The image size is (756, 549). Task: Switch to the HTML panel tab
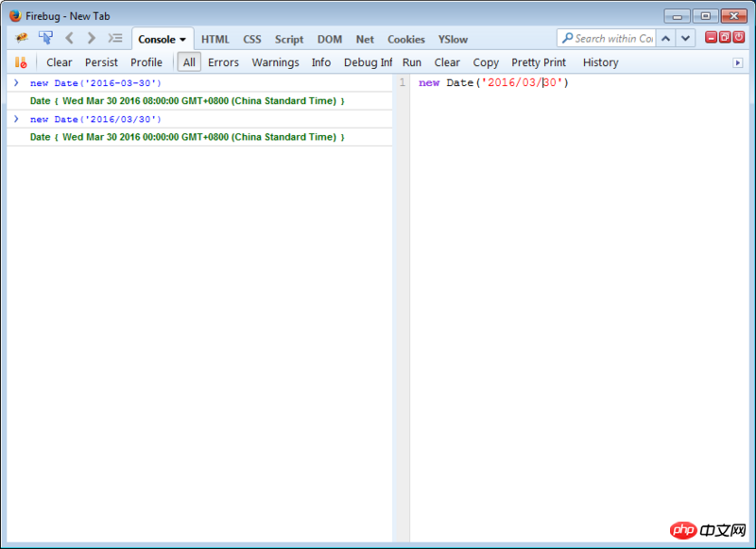215,40
